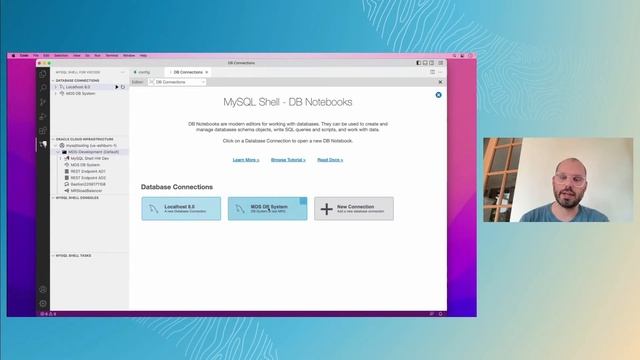Open the Terminal menu
The height and width of the screenshot is (360, 640).
coord(112,56)
